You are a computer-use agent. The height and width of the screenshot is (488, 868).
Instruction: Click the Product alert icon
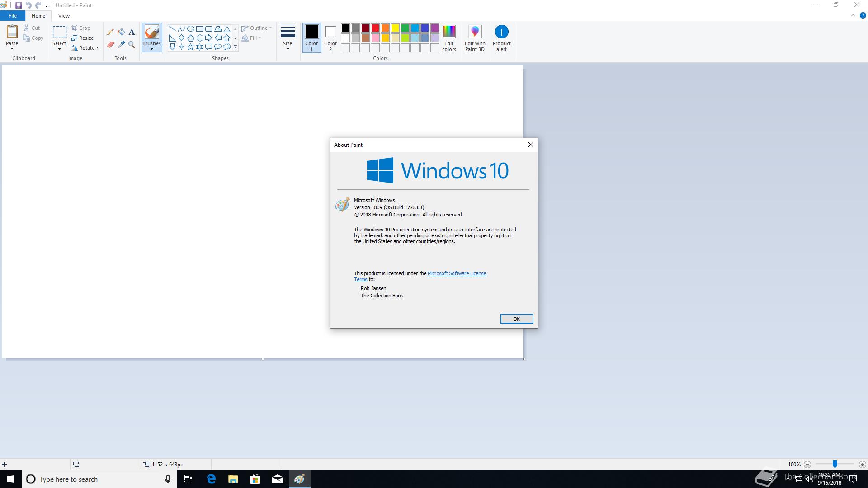point(501,38)
